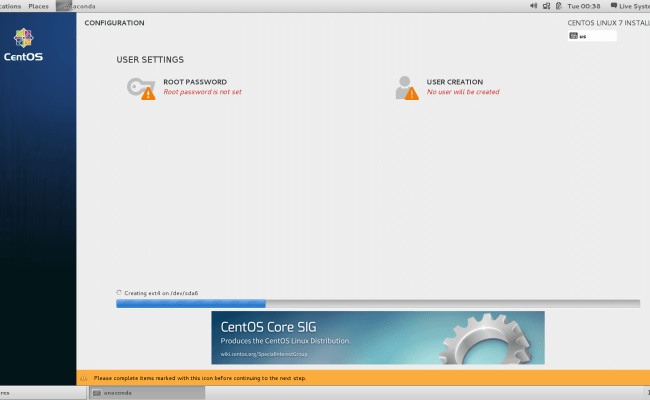Select the anaconda top bar app menu
The height and width of the screenshot is (400, 650).
coord(76,6)
